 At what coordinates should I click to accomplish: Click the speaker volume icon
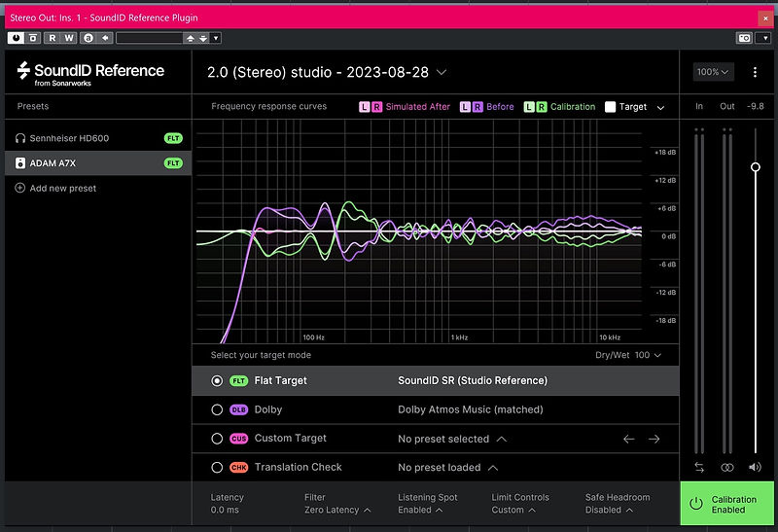point(755,467)
